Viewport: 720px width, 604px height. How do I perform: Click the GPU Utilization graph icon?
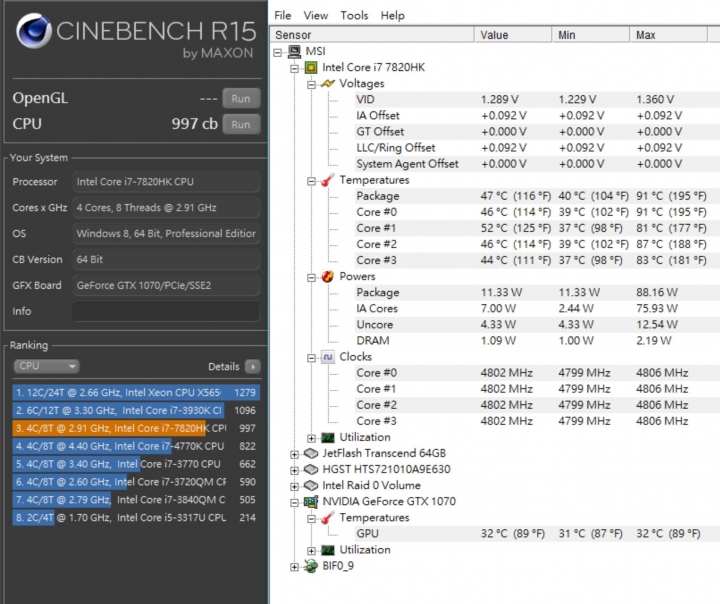click(327, 550)
